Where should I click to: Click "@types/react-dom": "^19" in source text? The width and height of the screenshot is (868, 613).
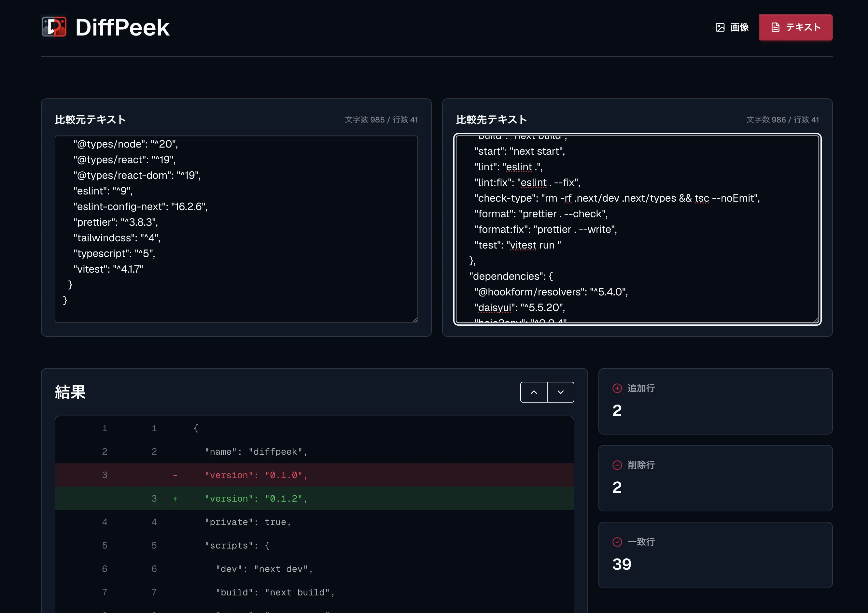(x=137, y=175)
